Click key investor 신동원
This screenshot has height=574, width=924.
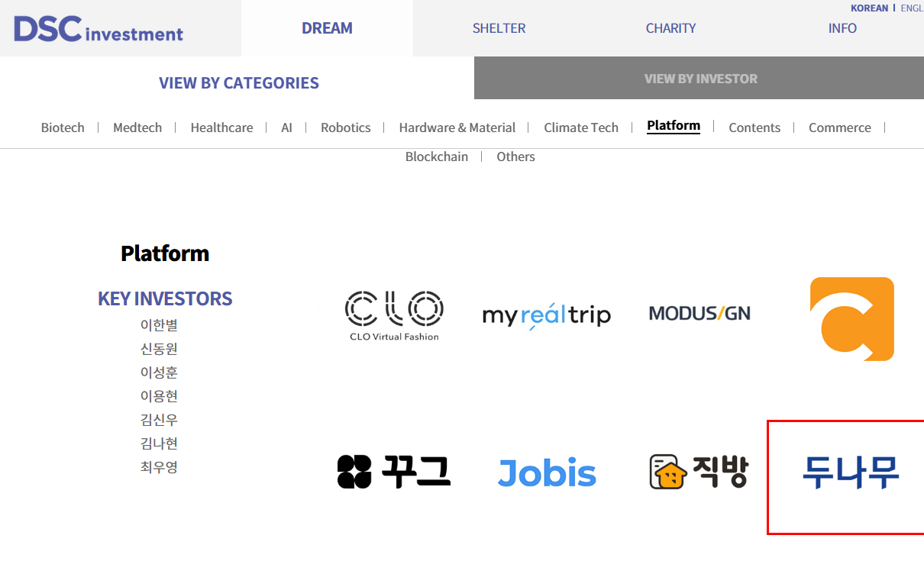pos(159,349)
